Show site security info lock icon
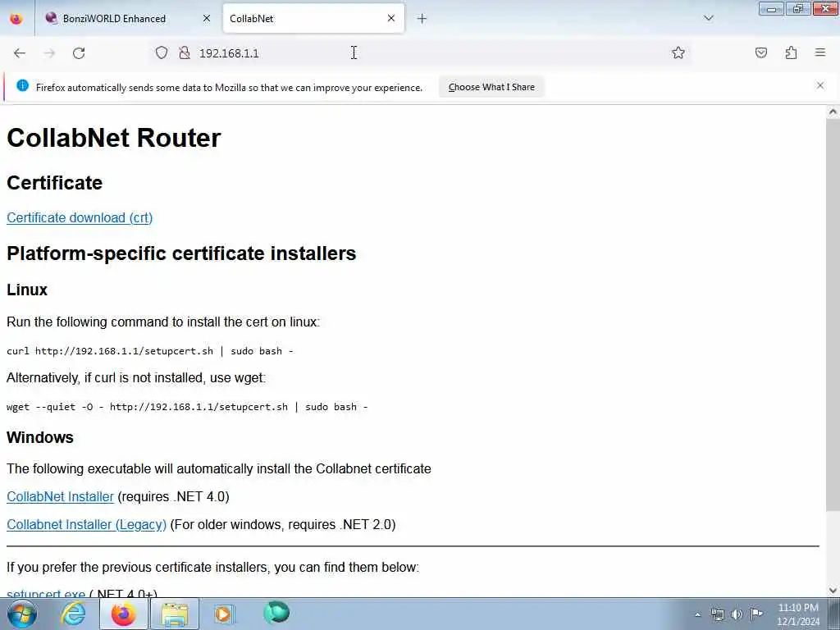 (x=185, y=52)
